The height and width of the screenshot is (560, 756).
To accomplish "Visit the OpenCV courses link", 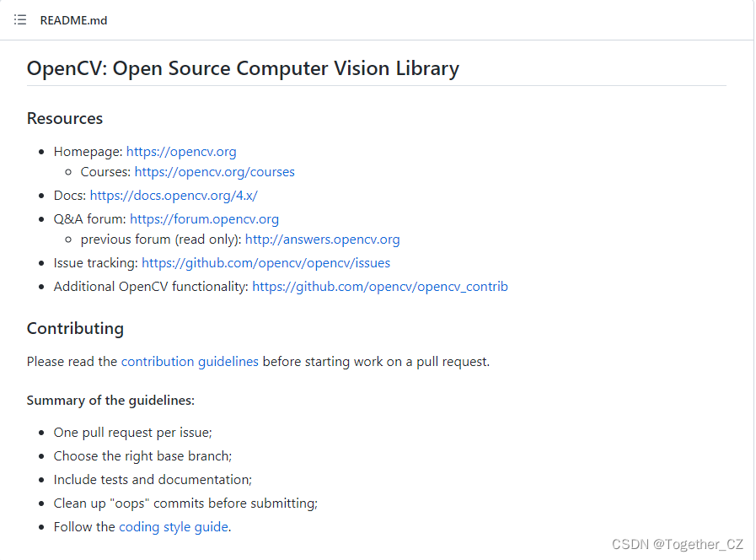I will (x=214, y=171).
